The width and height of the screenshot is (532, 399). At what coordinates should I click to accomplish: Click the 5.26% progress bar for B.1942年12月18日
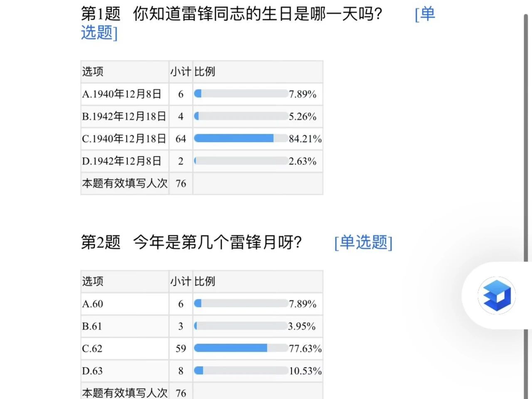coord(241,116)
